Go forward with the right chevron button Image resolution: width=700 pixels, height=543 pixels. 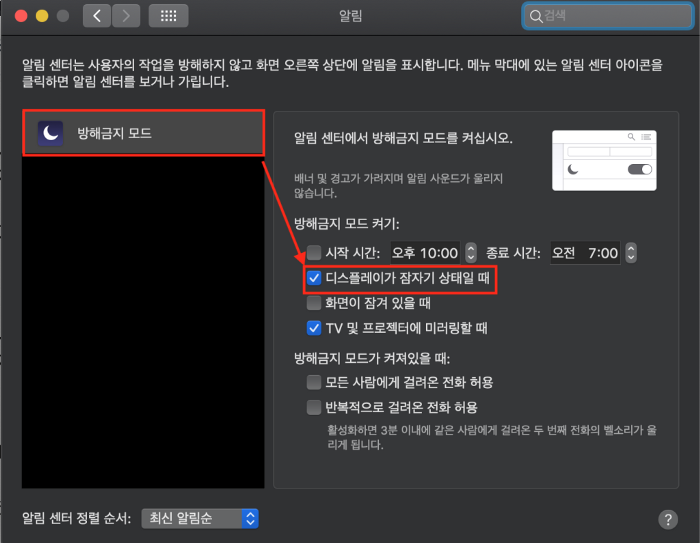pos(126,16)
